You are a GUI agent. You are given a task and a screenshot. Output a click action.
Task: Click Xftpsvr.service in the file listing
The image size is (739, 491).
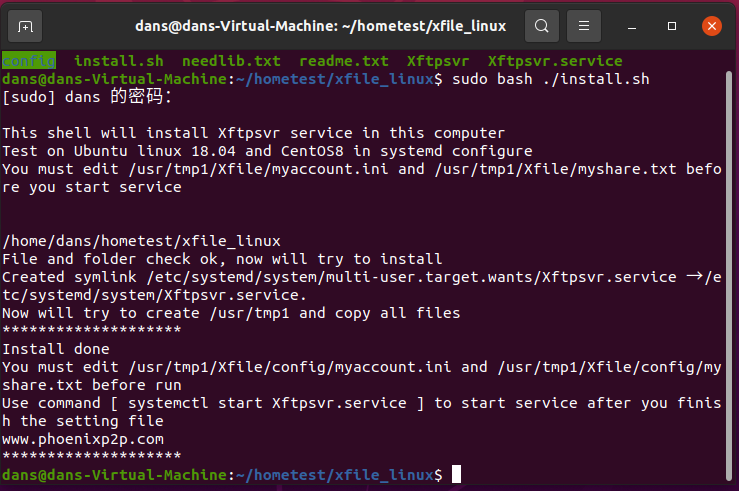click(554, 61)
